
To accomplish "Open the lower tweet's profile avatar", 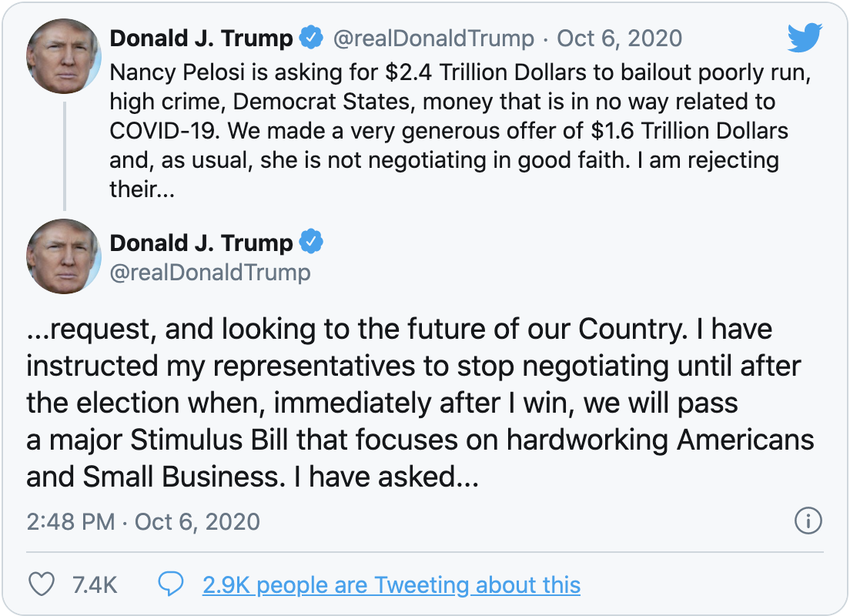I will (64, 256).
